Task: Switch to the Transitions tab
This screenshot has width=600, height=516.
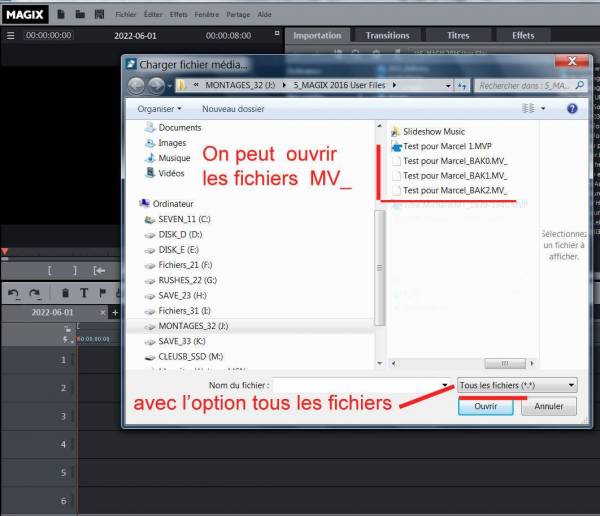Action: pos(387,35)
